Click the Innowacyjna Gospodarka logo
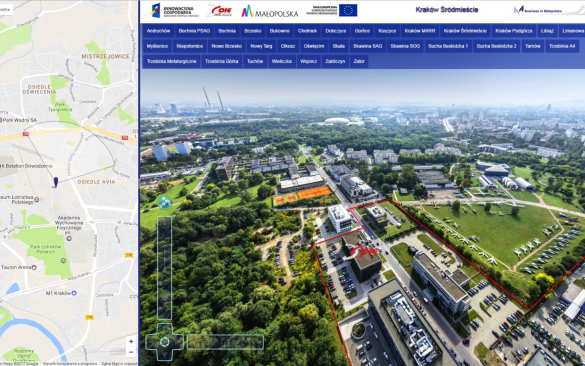 pos(174,11)
